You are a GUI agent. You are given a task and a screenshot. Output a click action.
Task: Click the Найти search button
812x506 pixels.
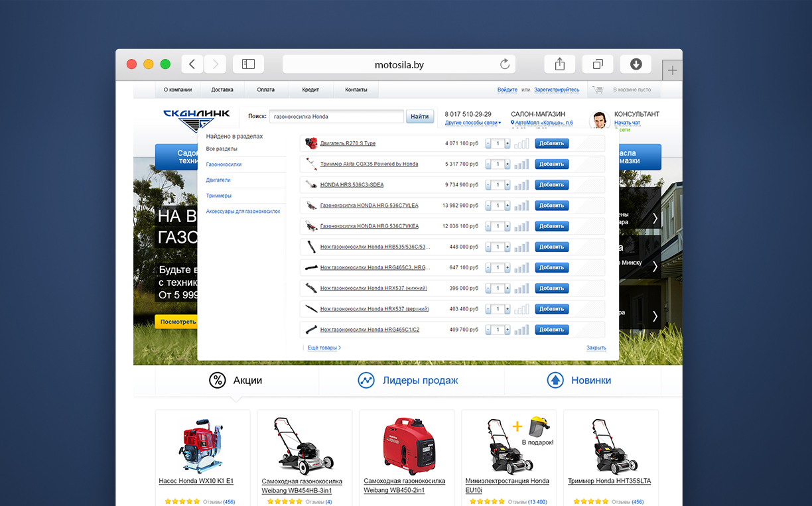click(x=420, y=116)
